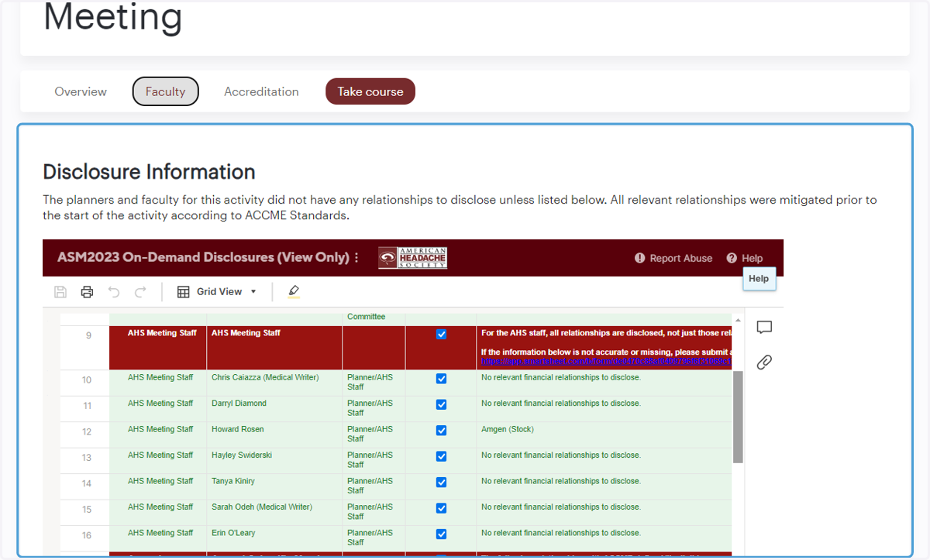930x560 pixels.
Task: Toggle checkbox for Sarah Odeh row
Action: (x=441, y=508)
